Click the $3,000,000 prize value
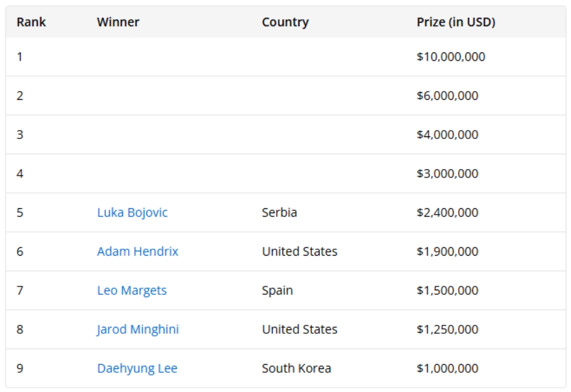Screen dimensions: 571x392 [448, 174]
